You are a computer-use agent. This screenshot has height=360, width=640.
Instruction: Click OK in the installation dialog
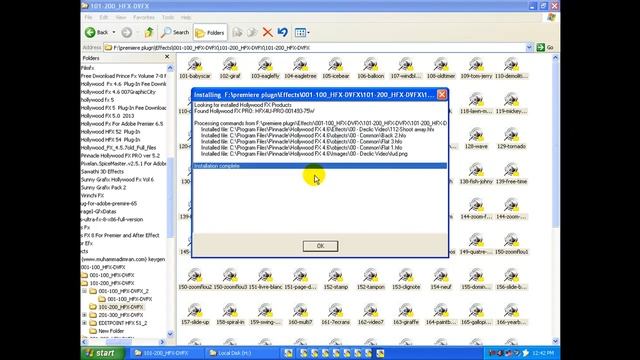(x=320, y=246)
